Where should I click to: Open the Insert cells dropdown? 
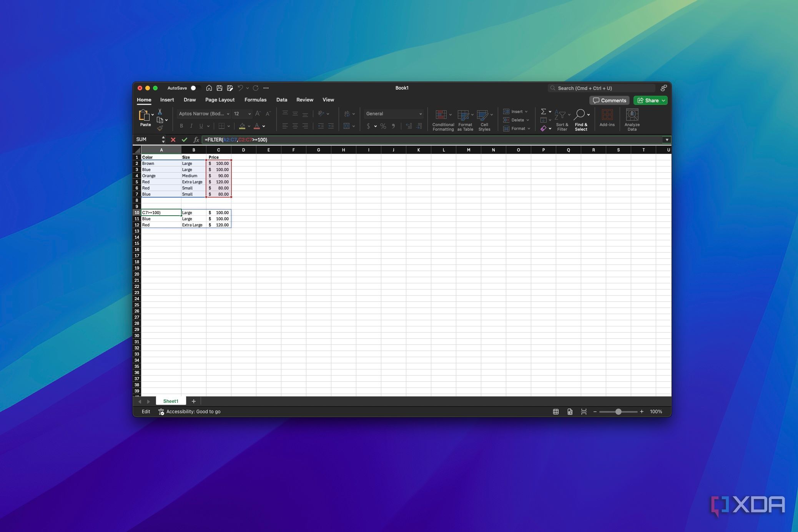516,111
